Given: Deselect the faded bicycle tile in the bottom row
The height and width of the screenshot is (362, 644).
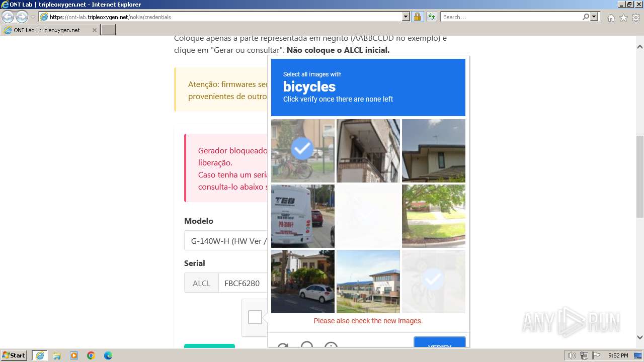Looking at the screenshot, I should click(434, 282).
